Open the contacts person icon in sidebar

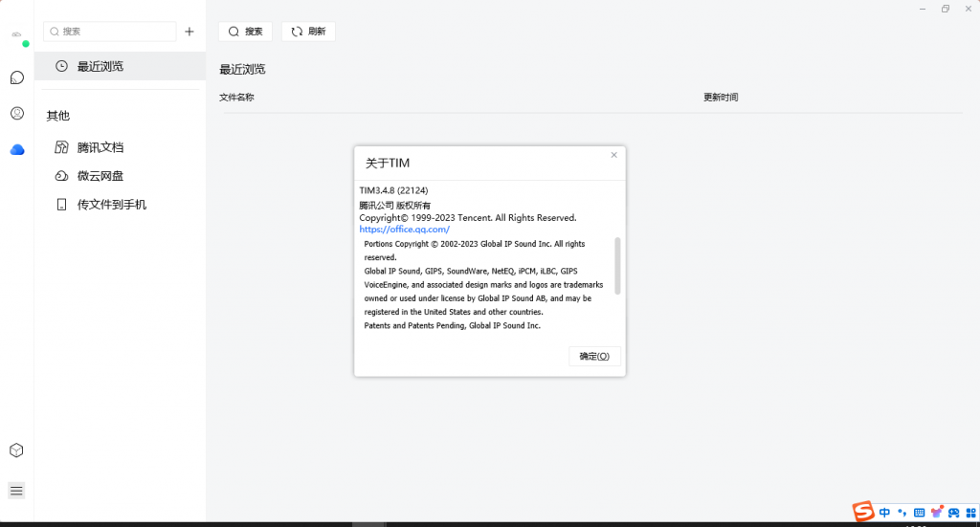pos(17,113)
